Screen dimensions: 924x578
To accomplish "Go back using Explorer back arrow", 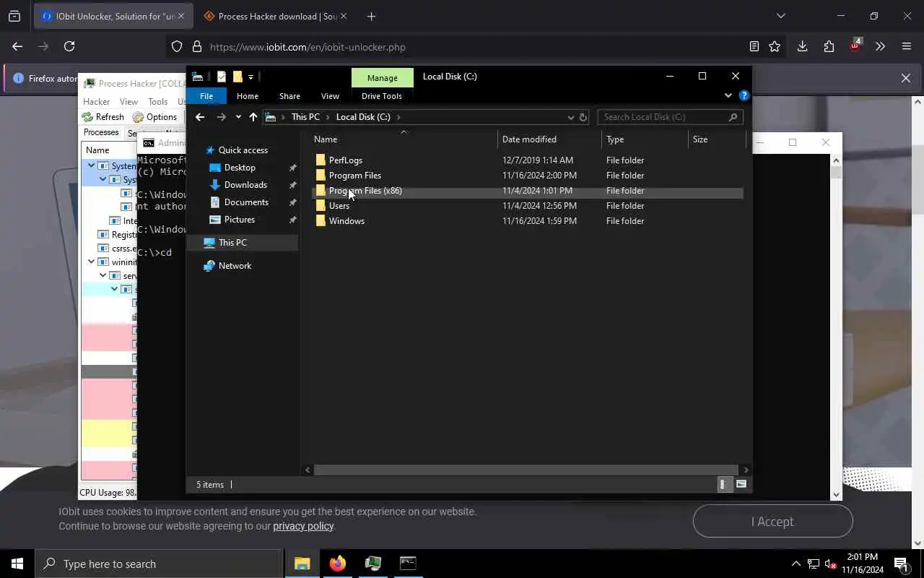I will click(200, 117).
